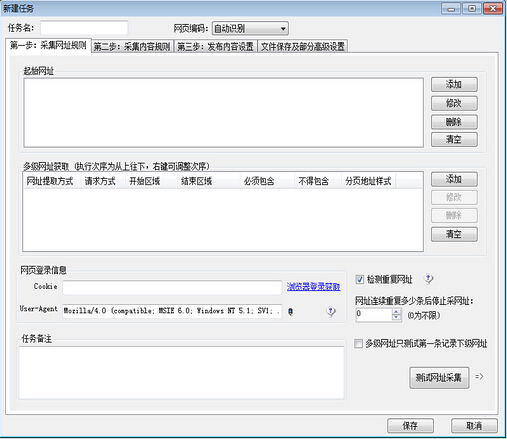Open the 网页编码 dropdown
This screenshot has height=439, width=507.
(250, 28)
